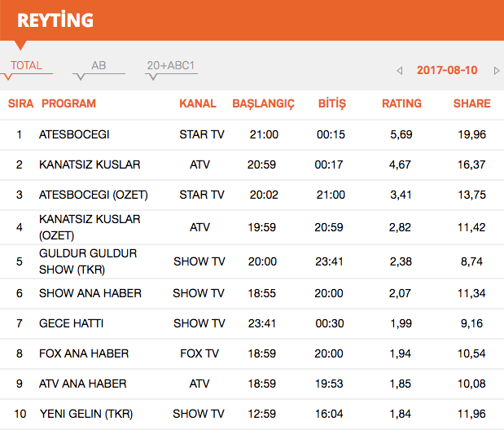Open FOX ANA HABER program entry
This screenshot has width=504, height=430.
[x=84, y=353]
